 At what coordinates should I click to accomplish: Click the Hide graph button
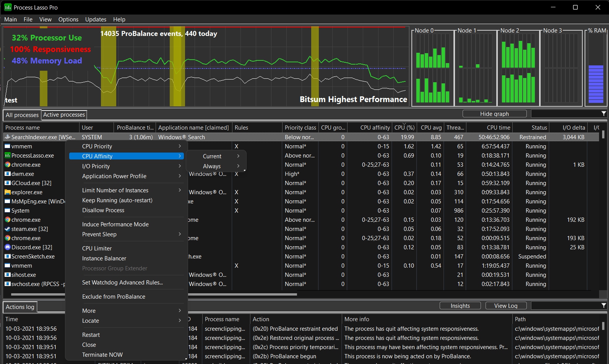(494, 114)
